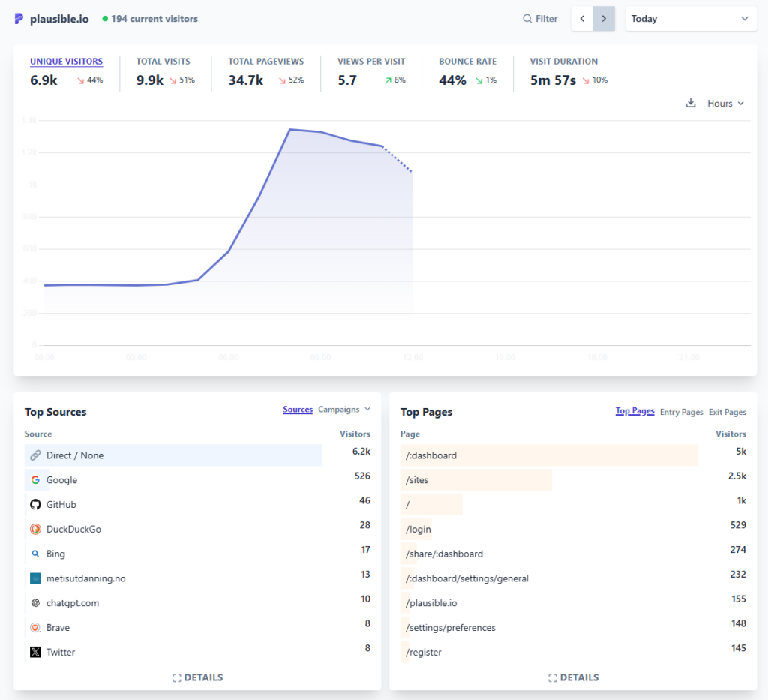The height and width of the screenshot is (700, 768).
Task: Open the Hours interval dropdown
Action: (725, 104)
